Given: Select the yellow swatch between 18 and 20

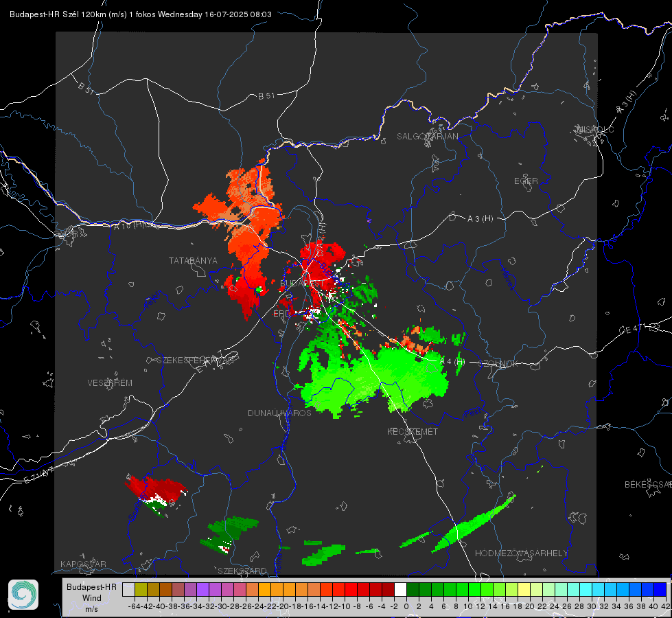Looking at the screenshot, I should point(524,589).
